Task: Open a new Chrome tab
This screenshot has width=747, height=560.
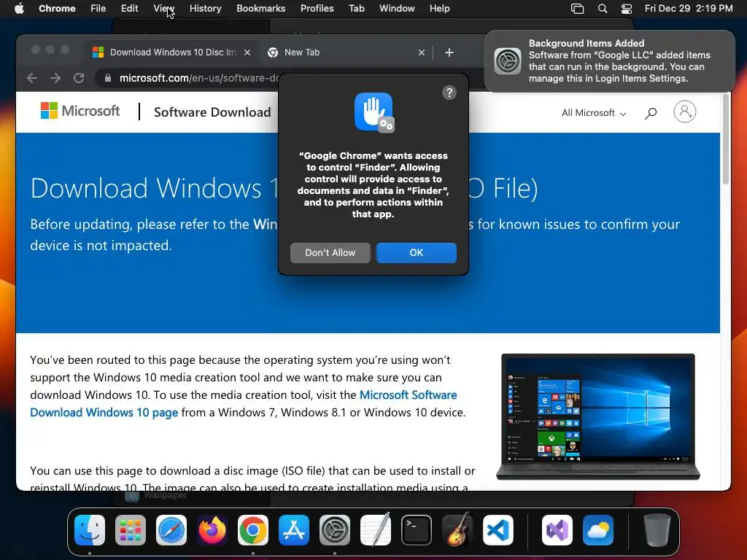Action: (449, 52)
